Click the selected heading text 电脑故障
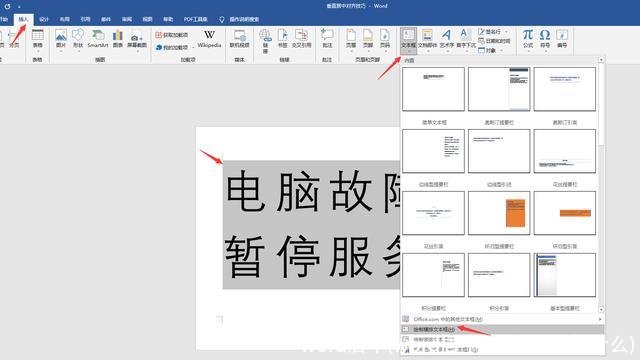 (313, 192)
